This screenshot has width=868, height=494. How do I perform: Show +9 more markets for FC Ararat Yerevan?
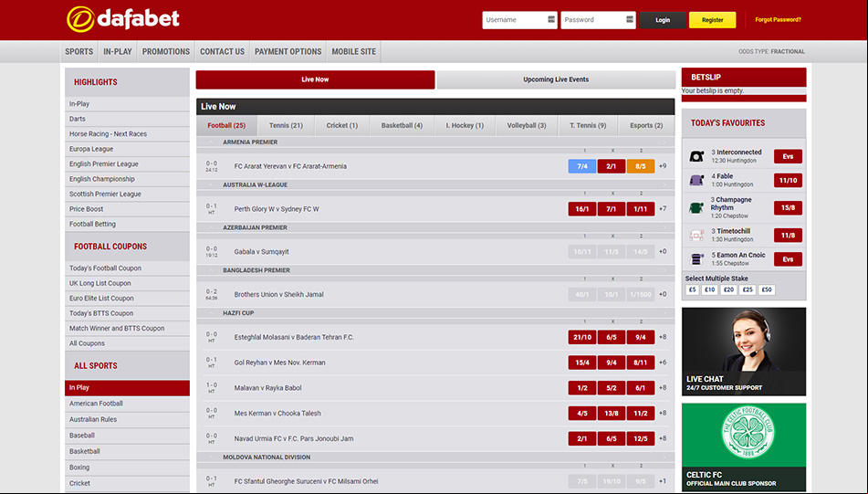663,166
